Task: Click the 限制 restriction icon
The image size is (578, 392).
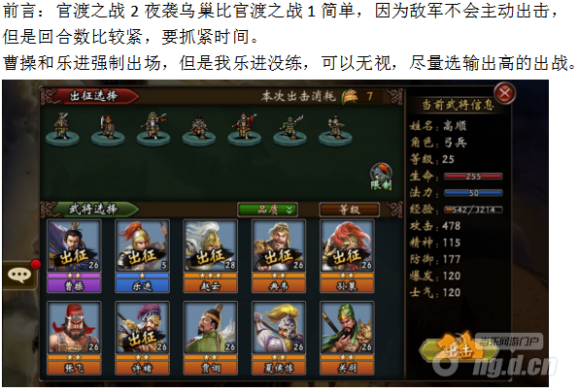Action: (381, 177)
